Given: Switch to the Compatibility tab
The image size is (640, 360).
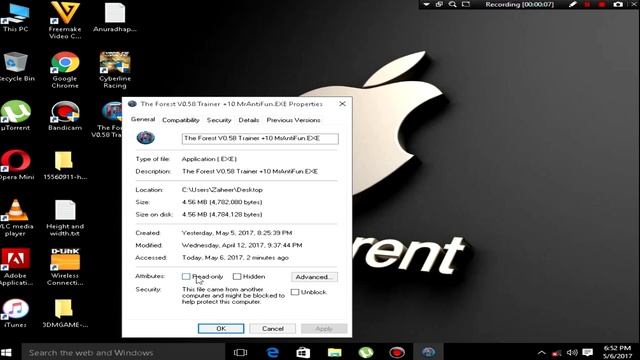Looking at the screenshot, I should pos(181,120).
